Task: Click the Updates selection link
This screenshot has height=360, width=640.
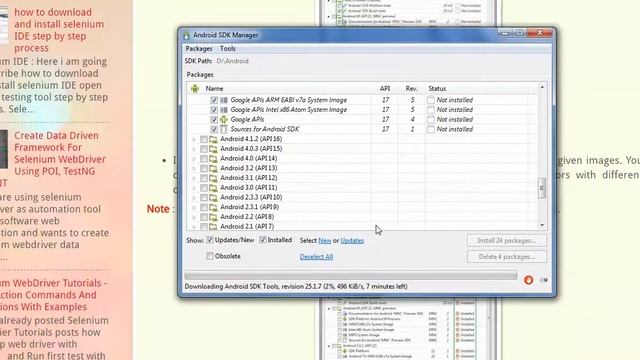Action: coord(352,240)
